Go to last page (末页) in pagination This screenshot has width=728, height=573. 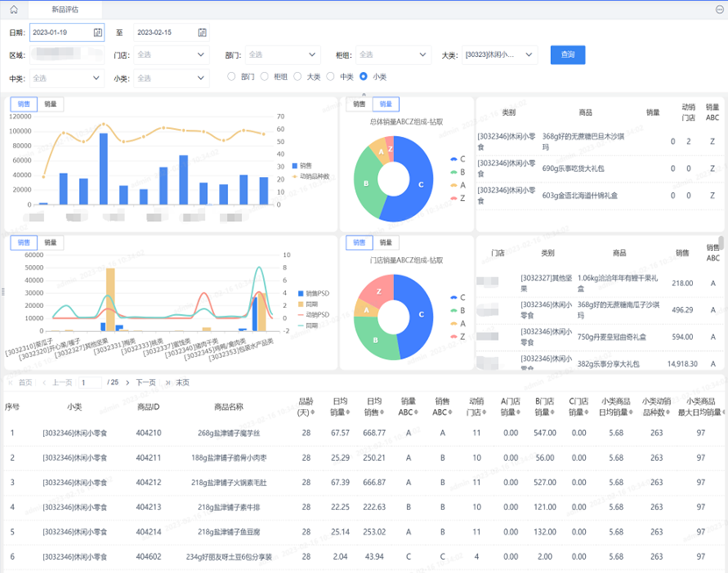tap(178, 383)
